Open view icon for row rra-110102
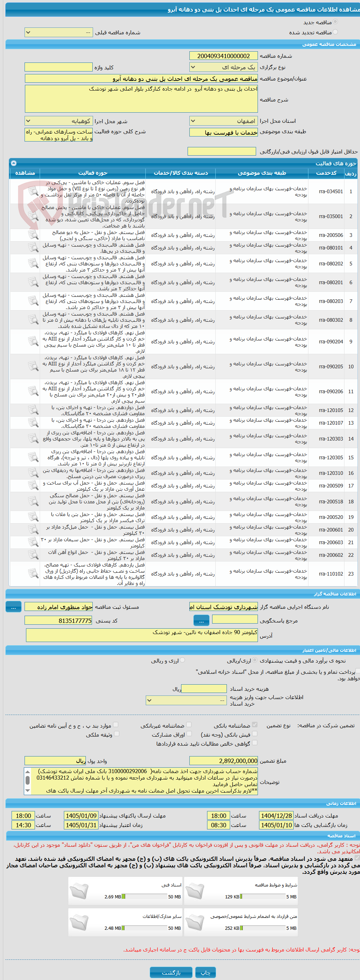Image resolution: width=360 pixels, height=980 pixels. pyautogui.click(x=34, y=574)
